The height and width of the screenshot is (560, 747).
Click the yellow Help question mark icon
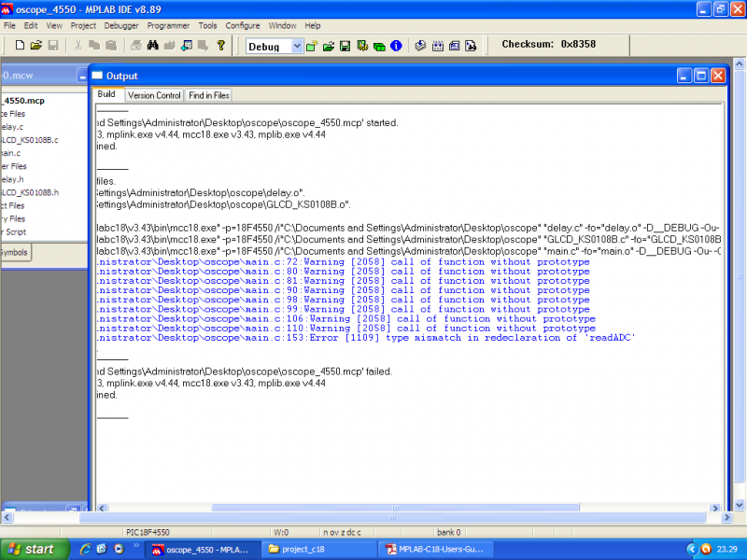click(x=220, y=45)
